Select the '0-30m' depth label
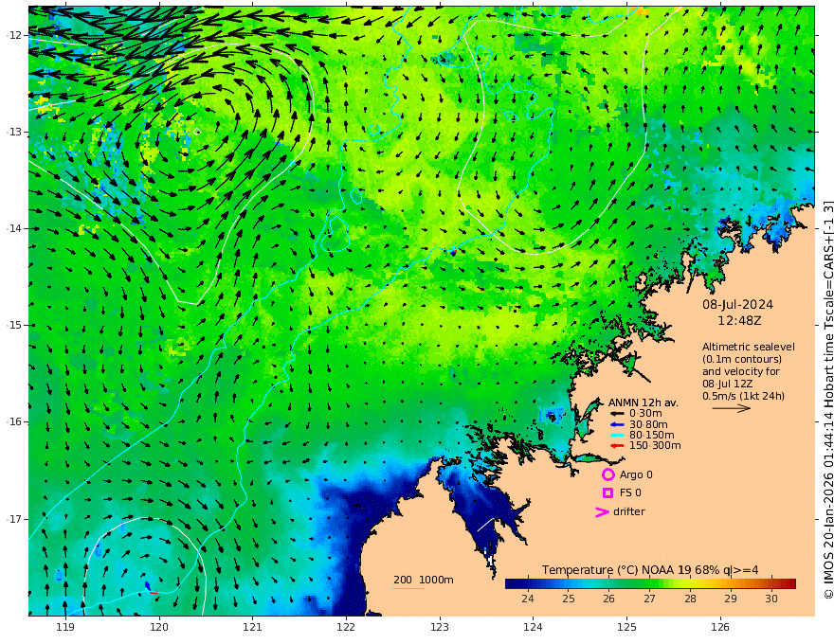The height and width of the screenshot is (644, 834). point(645,414)
